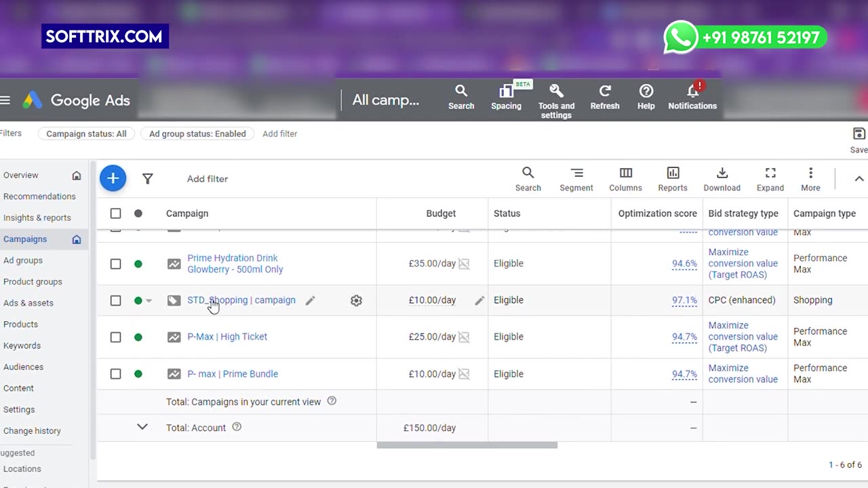Viewport: 868px width, 488px height.
Task: Open STD_Shopping | campaign link
Action: point(241,300)
